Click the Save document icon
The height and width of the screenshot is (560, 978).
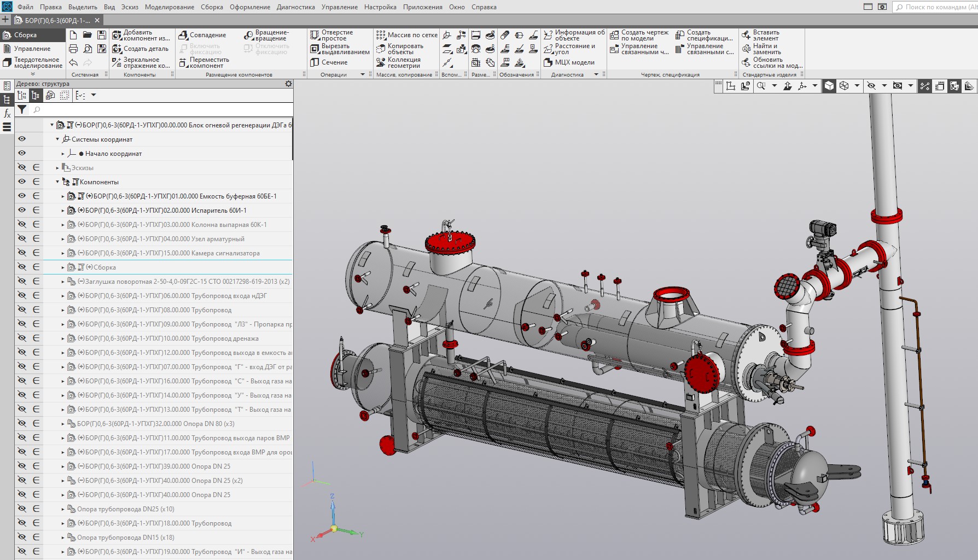click(x=102, y=35)
